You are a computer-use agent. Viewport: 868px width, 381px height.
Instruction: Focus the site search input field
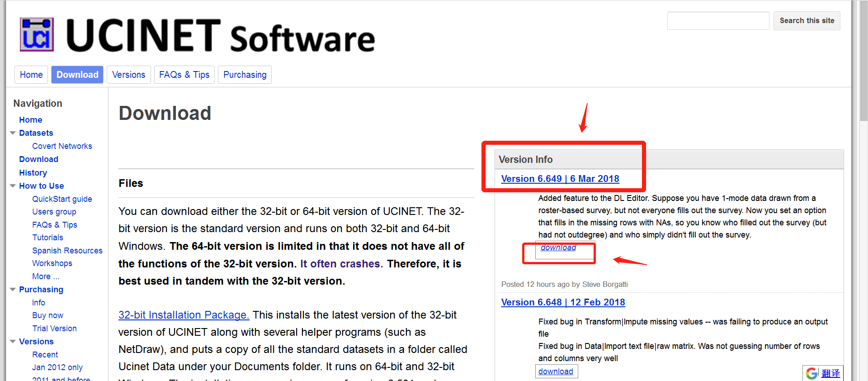point(718,21)
